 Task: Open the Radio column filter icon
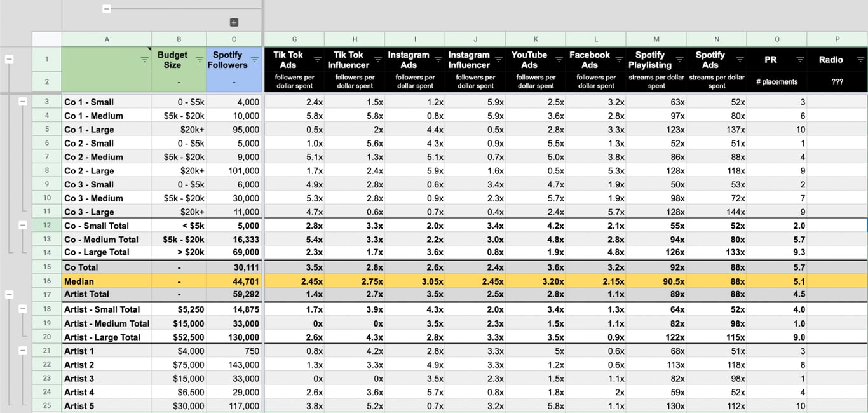[861, 60]
